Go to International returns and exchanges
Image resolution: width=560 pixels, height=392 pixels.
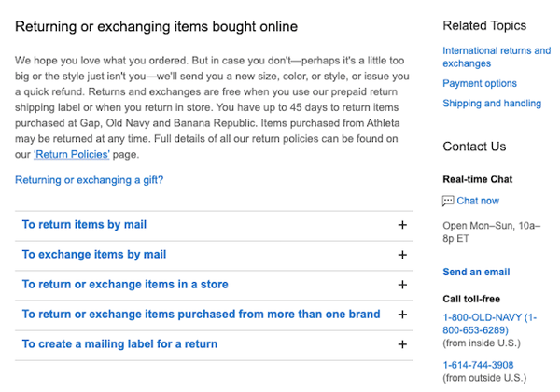point(496,57)
